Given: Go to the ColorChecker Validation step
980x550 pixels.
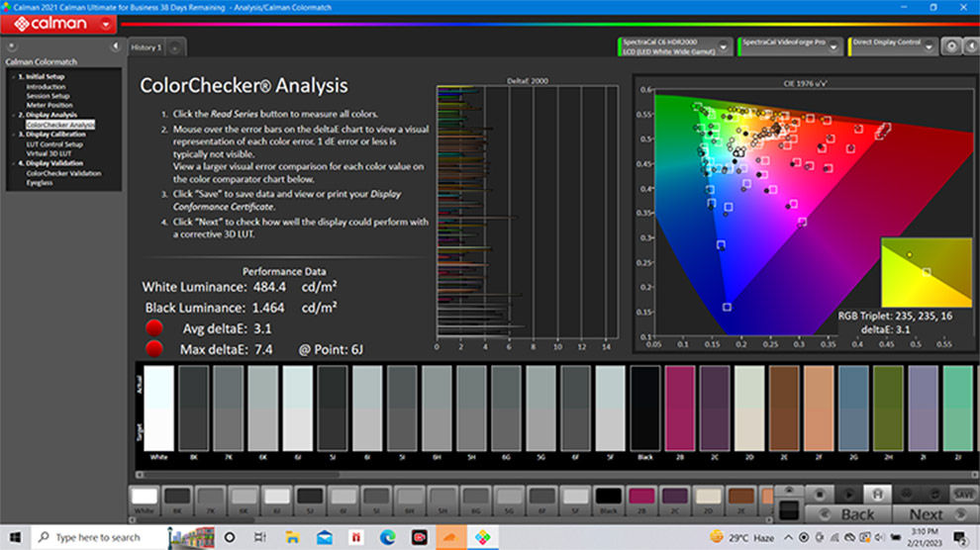Looking at the screenshot, I should pyautogui.click(x=63, y=173).
